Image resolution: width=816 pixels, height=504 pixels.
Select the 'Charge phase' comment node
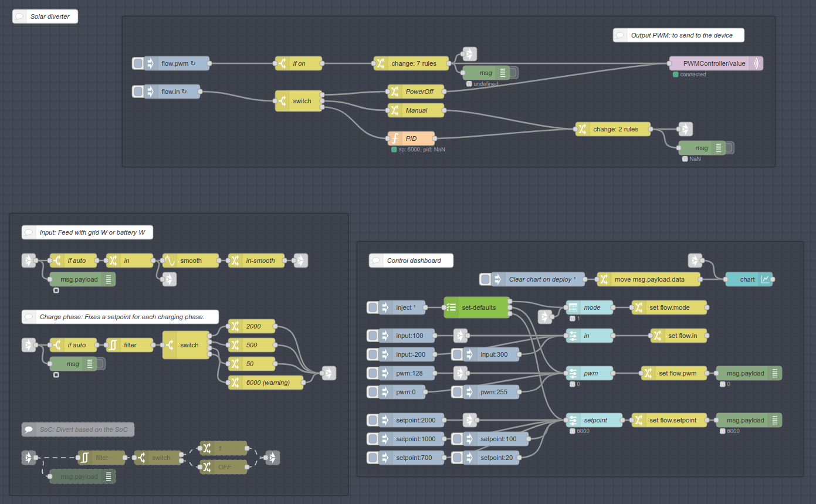click(x=120, y=317)
